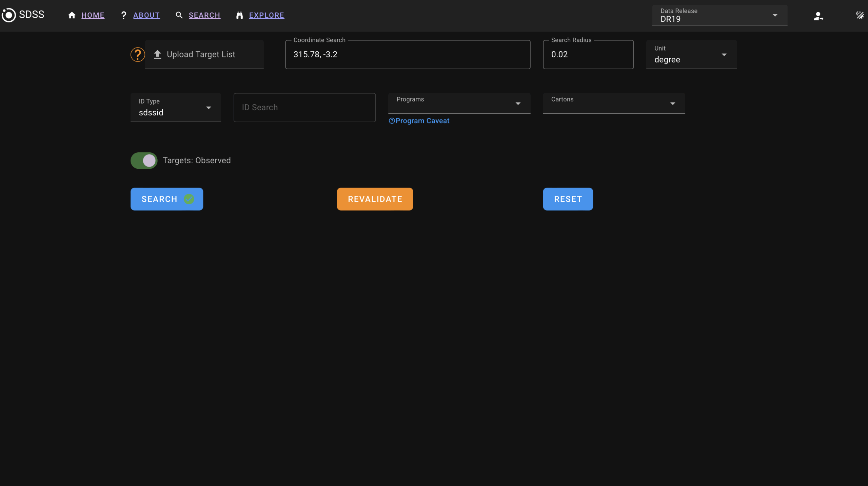The width and height of the screenshot is (868, 486).
Task: Expand the Unit degree dropdown
Action: 691,55
